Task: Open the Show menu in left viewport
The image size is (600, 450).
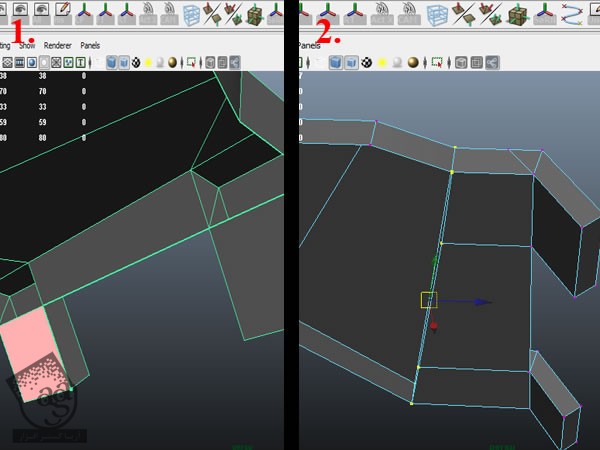Action: pyautogui.click(x=29, y=45)
